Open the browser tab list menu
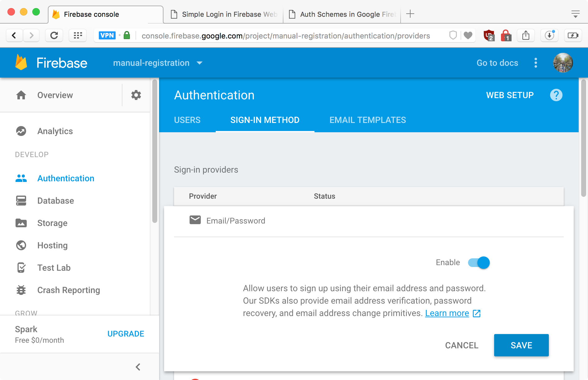The height and width of the screenshot is (380, 588). coord(576,14)
